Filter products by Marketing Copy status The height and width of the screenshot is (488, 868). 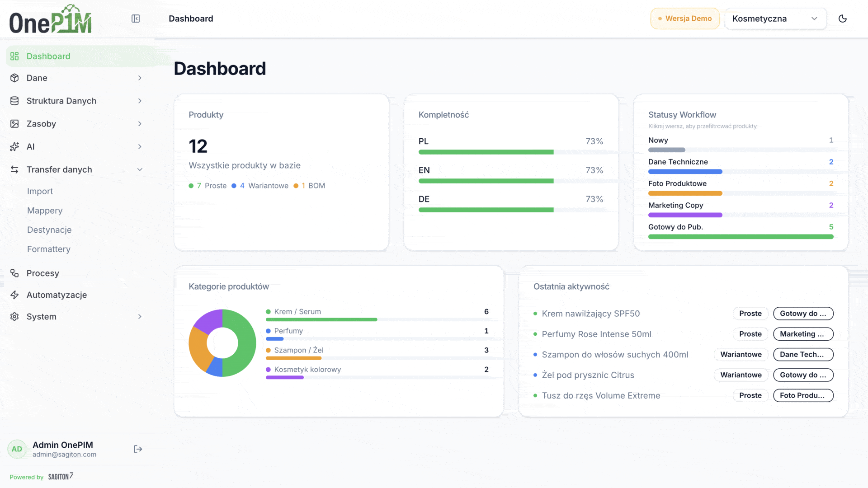[741, 210]
